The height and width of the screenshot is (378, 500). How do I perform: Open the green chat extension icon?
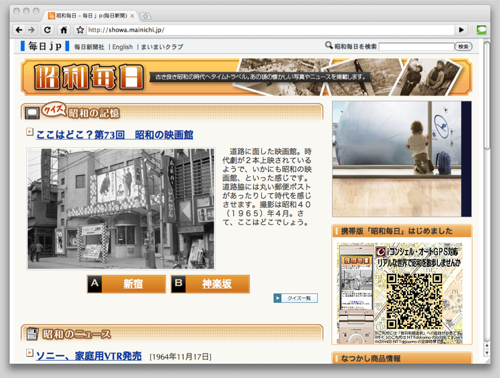tap(481, 30)
